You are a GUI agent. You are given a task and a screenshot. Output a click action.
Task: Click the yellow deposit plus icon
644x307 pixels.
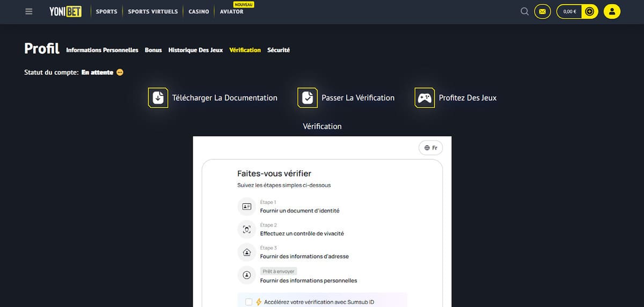[590, 11]
